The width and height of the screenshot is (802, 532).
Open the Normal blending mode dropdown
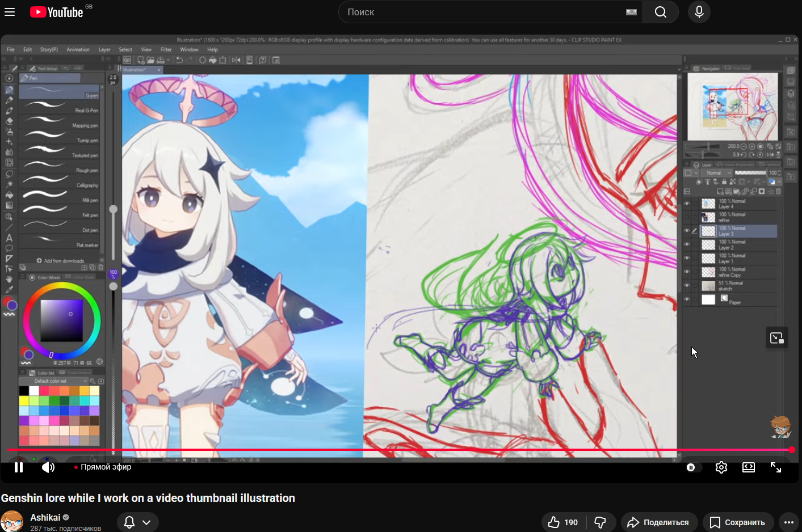[716, 173]
